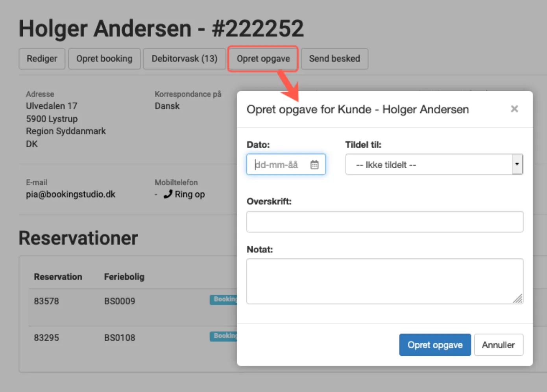Click Send besked button
The width and height of the screenshot is (547, 392).
(x=334, y=59)
